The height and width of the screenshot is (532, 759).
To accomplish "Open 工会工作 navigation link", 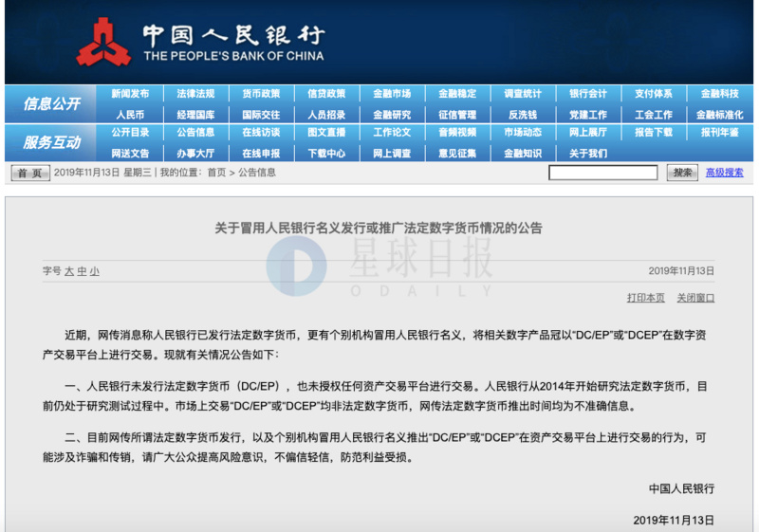I will (x=654, y=115).
